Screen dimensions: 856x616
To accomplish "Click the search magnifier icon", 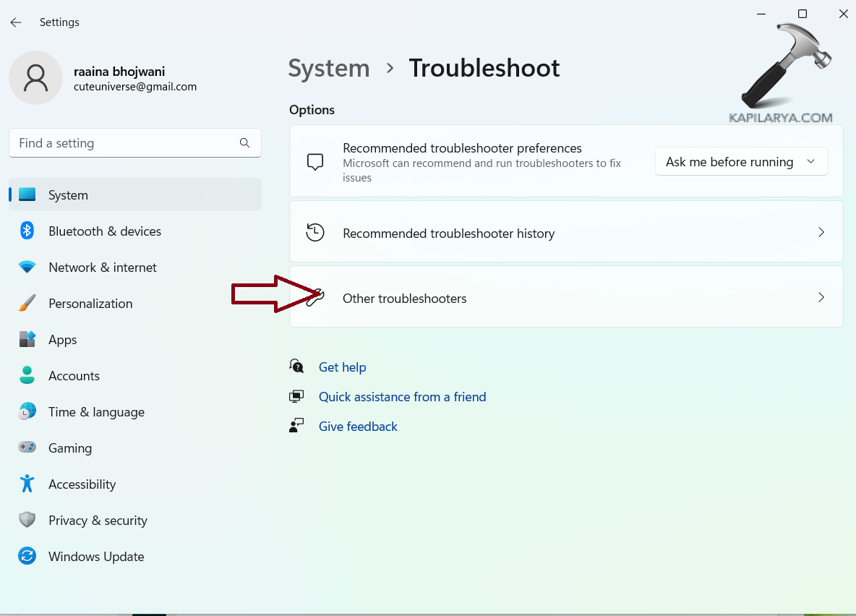I will (244, 143).
